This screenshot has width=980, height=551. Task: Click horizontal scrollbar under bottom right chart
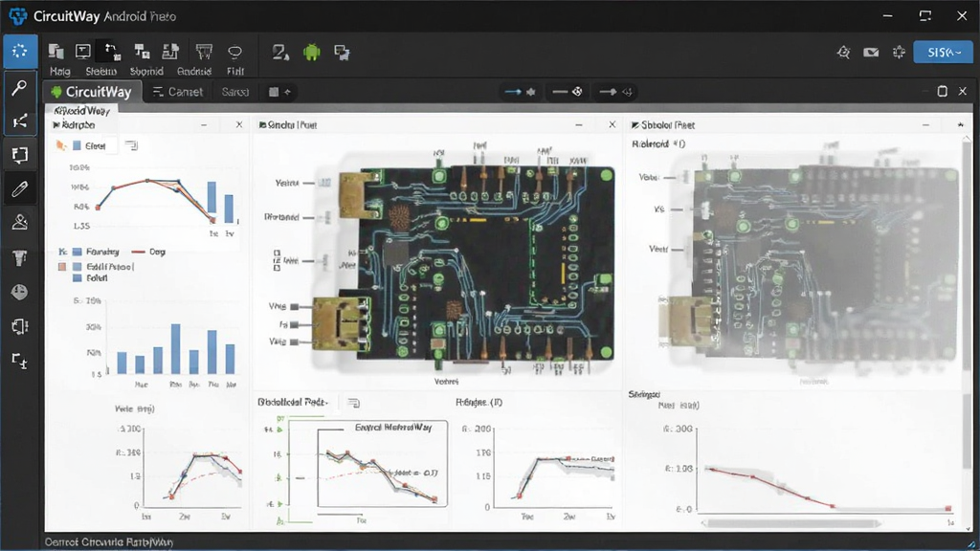pyautogui.click(x=791, y=523)
